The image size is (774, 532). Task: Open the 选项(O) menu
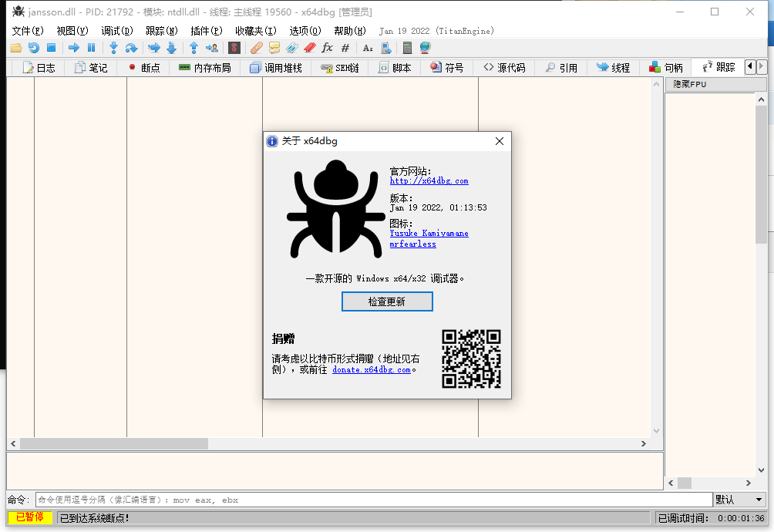(x=305, y=31)
